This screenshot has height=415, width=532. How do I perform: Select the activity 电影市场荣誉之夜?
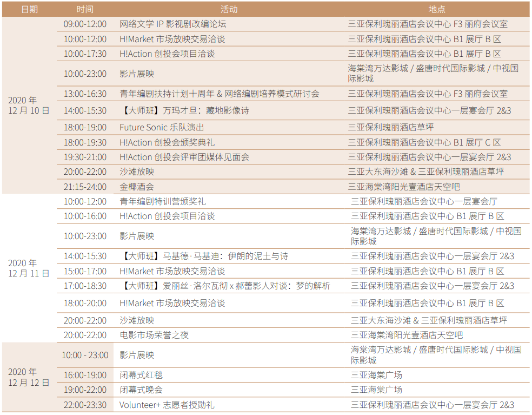click(x=154, y=335)
